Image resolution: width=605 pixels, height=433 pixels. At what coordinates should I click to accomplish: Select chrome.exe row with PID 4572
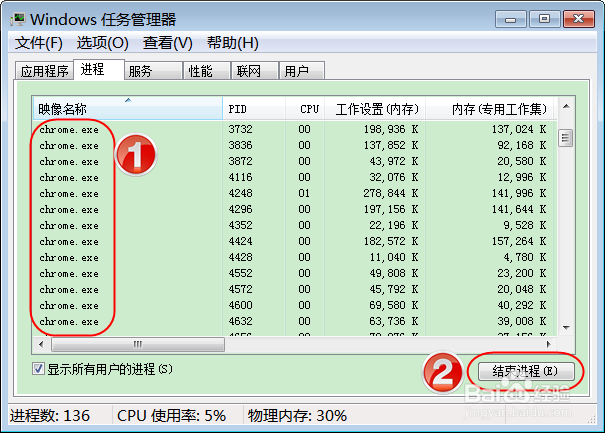pyautogui.click(x=294, y=289)
